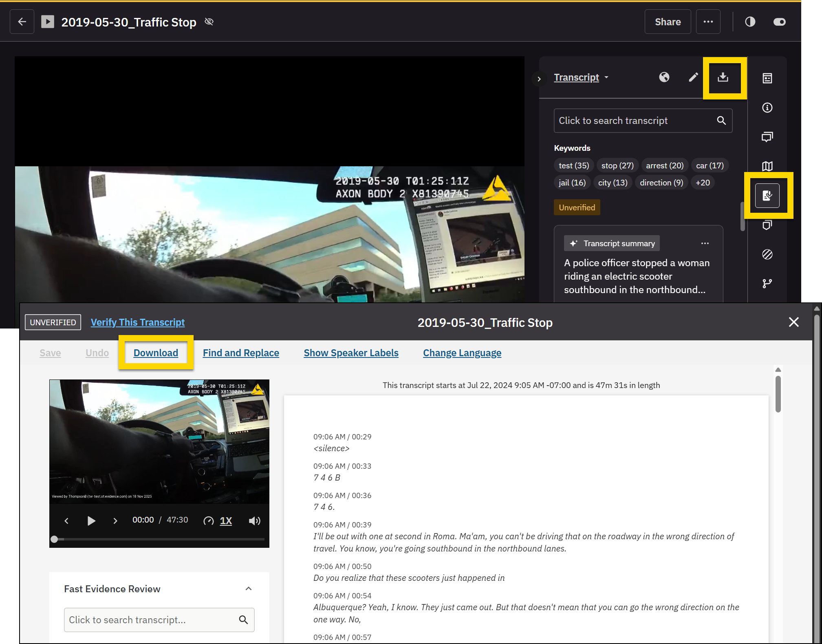Viewport: 822px width, 644px height.
Task: Click the restricted visibility eye icon
Action: [209, 22]
